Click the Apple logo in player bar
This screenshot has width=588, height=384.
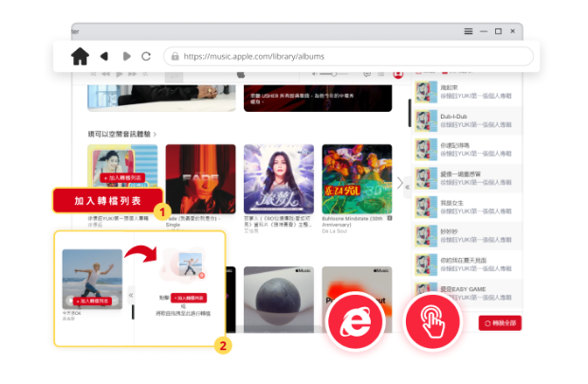pos(241,74)
